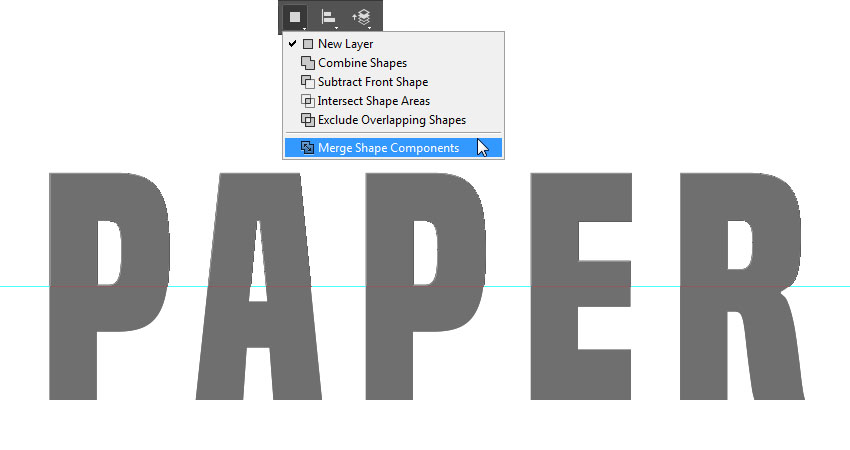Image resolution: width=850 pixels, height=450 pixels.
Task: Open the Path arrangement icon
Action: pyautogui.click(x=361, y=17)
